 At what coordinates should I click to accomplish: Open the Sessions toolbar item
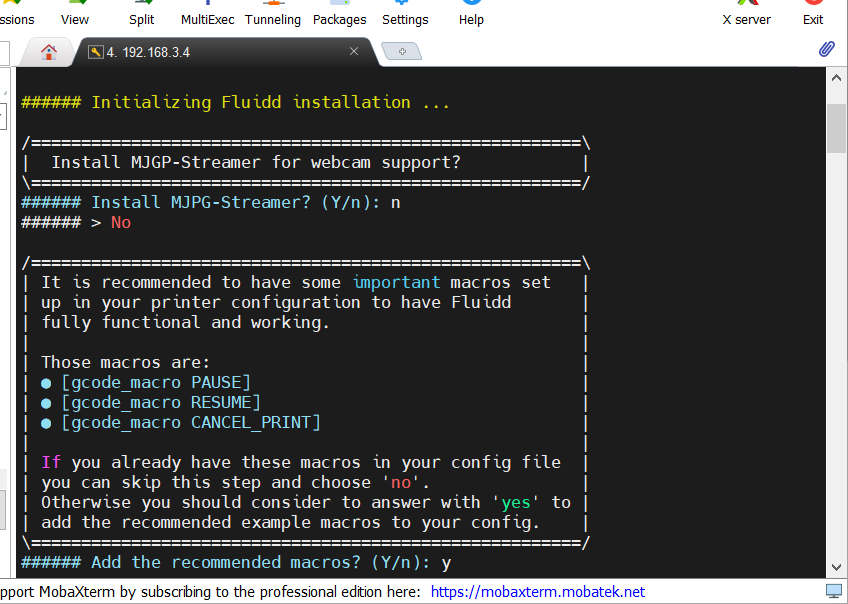point(16,14)
